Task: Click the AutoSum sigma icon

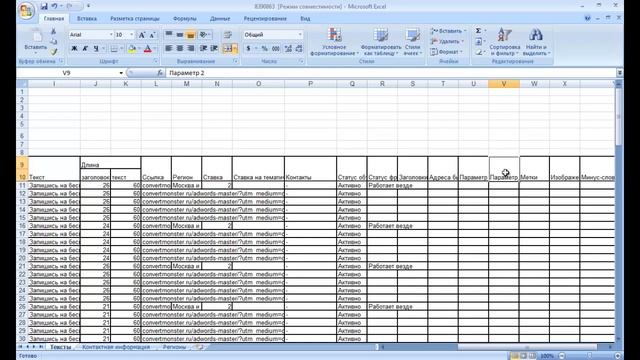Action: click(478, 31)
